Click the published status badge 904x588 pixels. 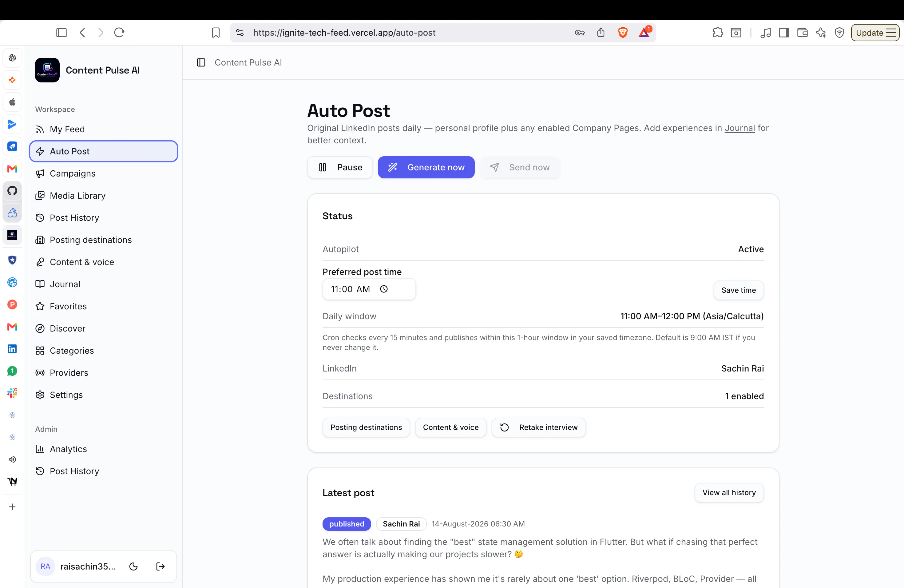[347, 524]
